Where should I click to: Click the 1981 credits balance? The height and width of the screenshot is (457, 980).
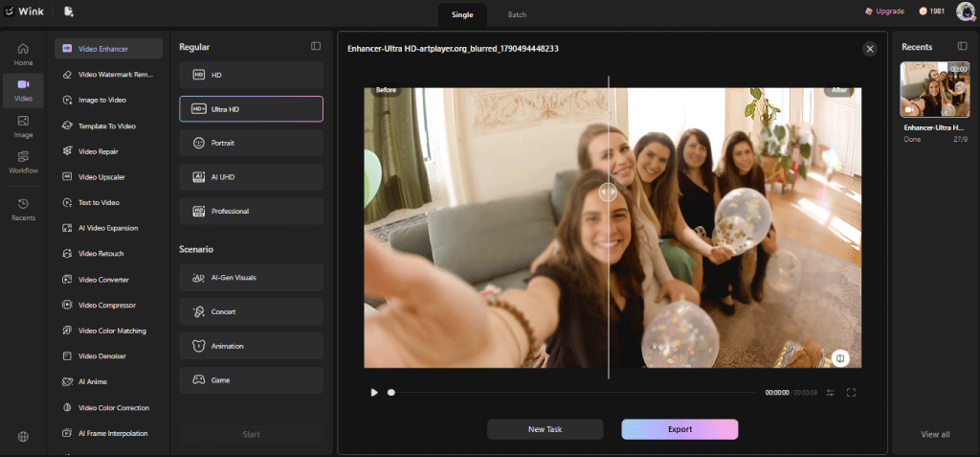931,11
